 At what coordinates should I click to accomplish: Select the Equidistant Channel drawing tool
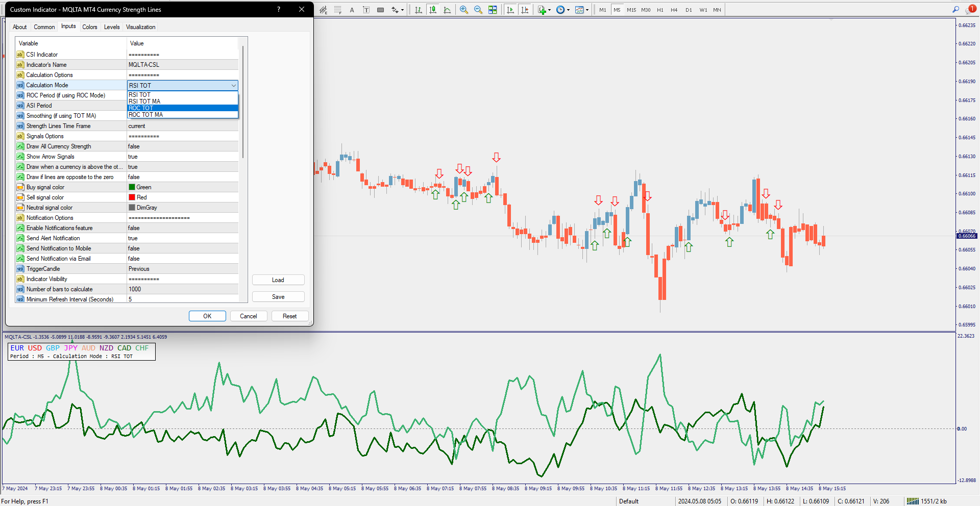[324, 10]
